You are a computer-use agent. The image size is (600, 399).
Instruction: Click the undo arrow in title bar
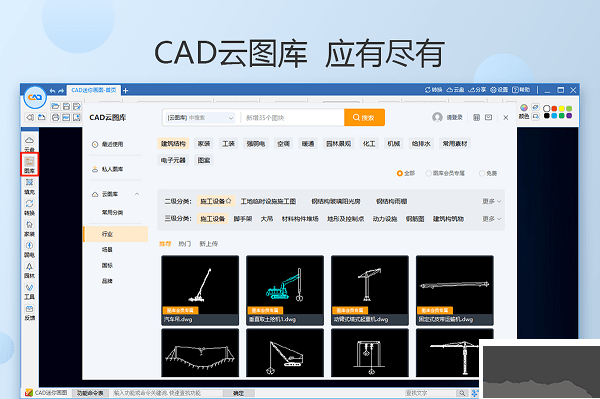coord(52,91)
